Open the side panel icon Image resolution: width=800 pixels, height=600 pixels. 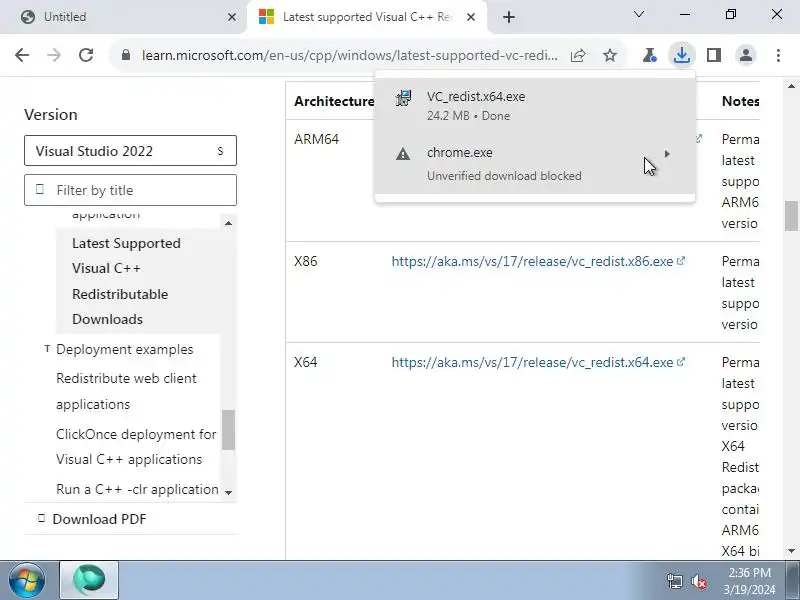click(714, 55)
